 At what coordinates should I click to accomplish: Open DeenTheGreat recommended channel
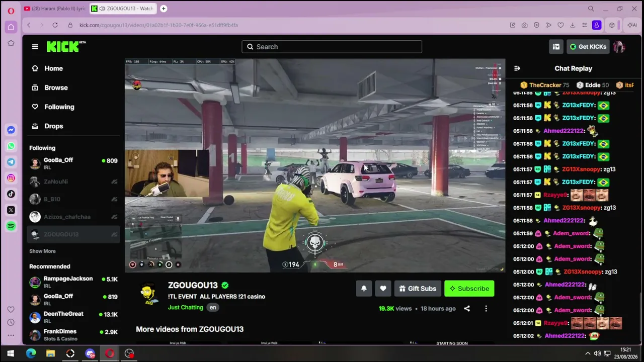[x=73, y=317]
